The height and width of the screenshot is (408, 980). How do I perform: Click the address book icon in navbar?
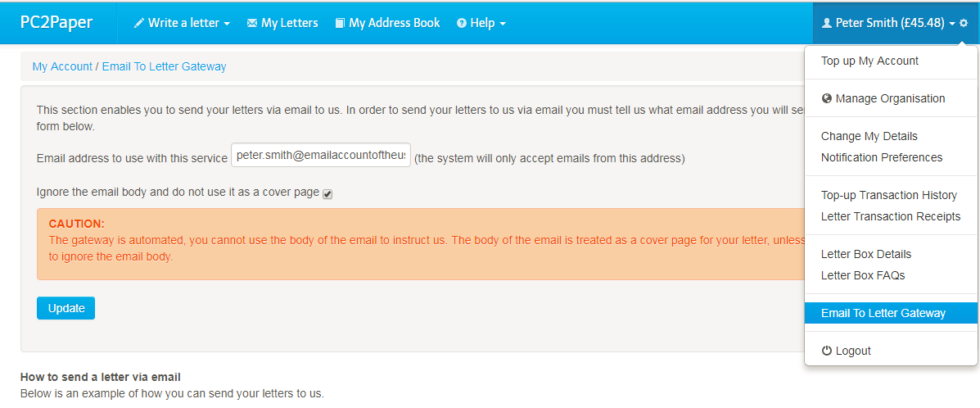340,24
